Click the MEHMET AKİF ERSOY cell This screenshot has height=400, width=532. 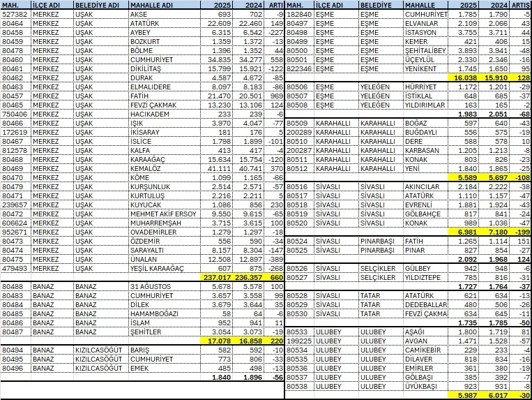(x=160, y=212)
